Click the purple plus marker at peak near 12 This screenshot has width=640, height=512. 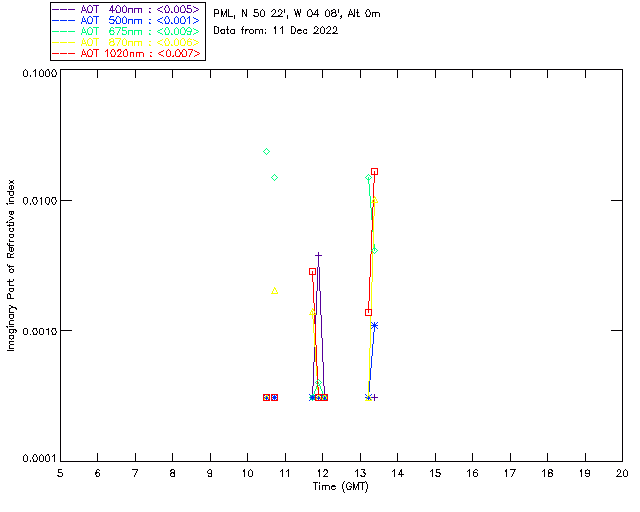click(318, 256)
